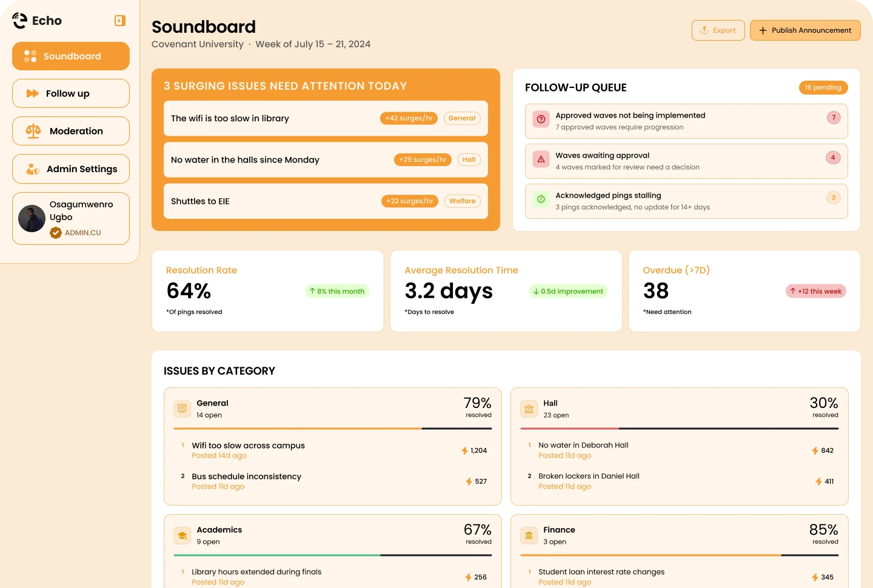
Task: Click the General category icon
Action: pyautogui.click(x=182, y=409)
